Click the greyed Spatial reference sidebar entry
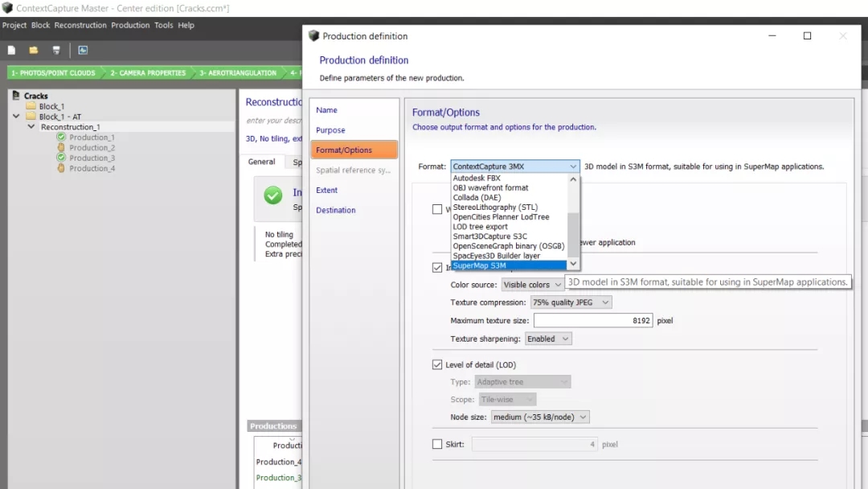 coord(354,170)
